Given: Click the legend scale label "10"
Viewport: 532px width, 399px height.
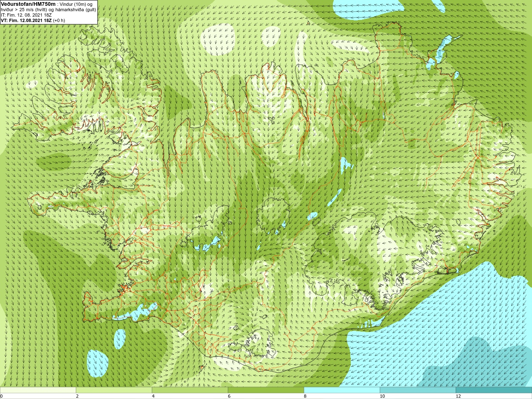Looking at the screenshot, I should click(x=382, y=396).
